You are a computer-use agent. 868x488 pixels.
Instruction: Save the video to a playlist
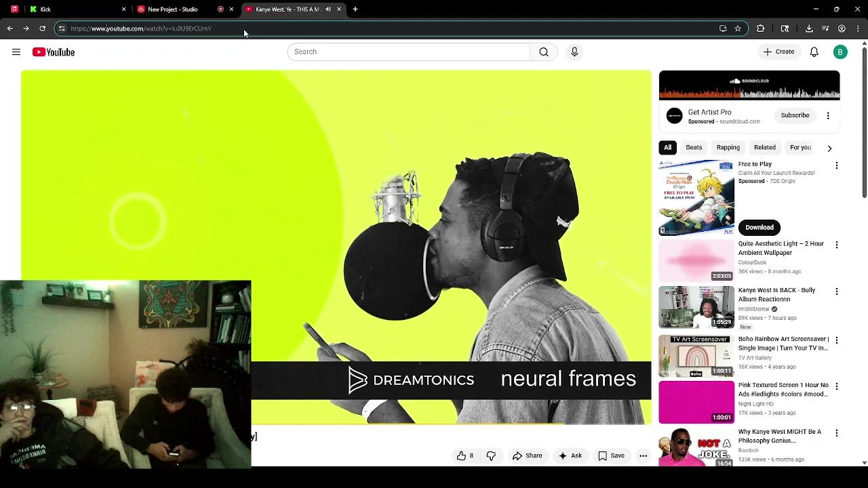point(611,456)
